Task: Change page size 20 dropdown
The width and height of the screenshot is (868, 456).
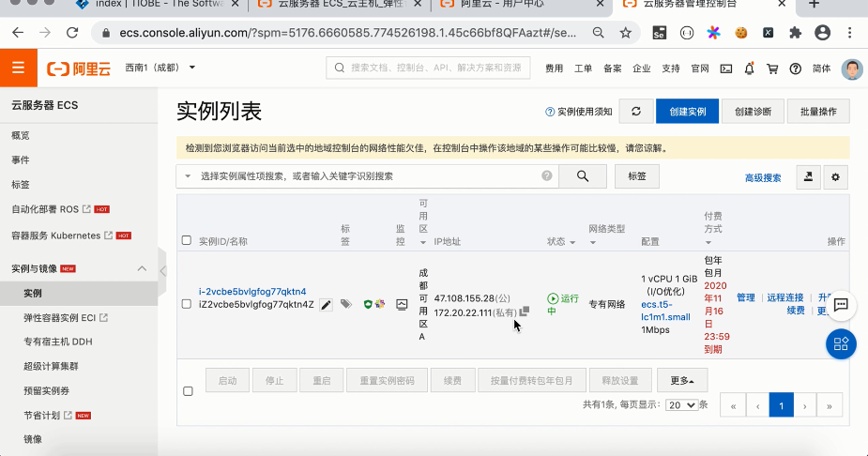Action: pos(681,405)
